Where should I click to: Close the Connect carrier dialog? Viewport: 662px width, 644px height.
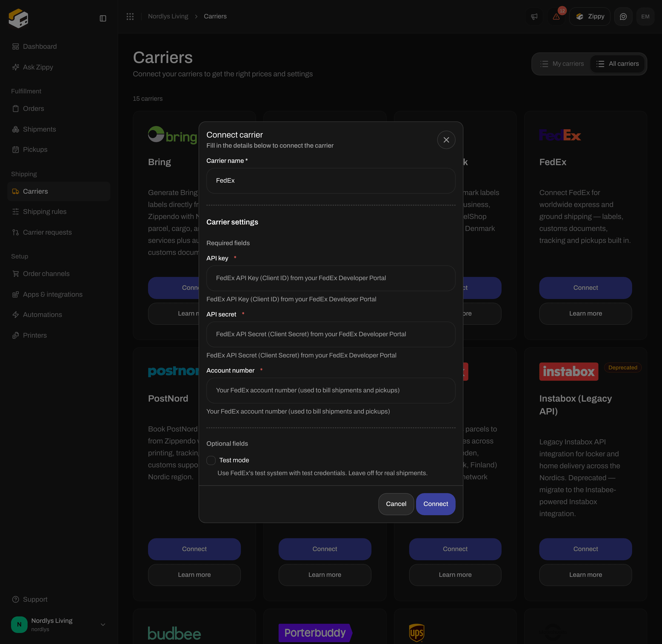pos(446,140)
